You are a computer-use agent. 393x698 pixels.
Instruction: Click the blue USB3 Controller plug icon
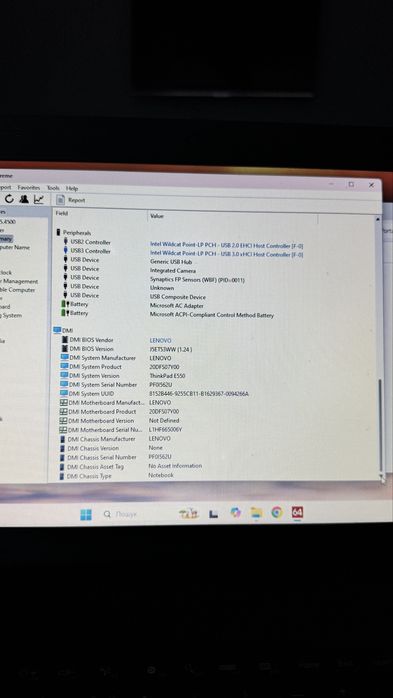65,251
